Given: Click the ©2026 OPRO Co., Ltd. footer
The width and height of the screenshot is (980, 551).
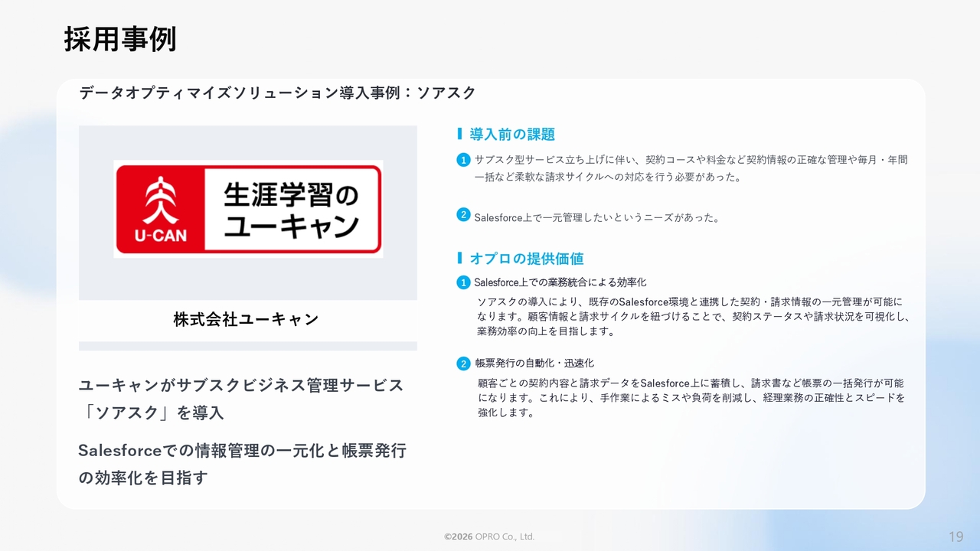Looking at the screenshot, I should (489, 537).
